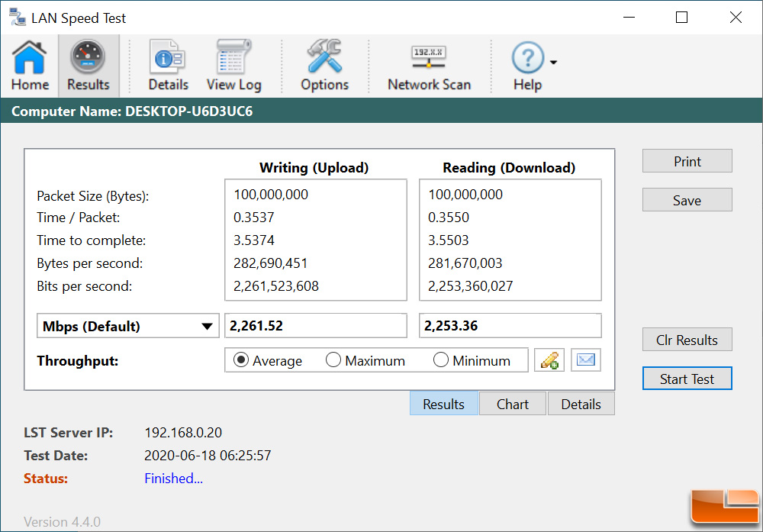Click upload time per packet 0.3537

[x=254, y=217]
